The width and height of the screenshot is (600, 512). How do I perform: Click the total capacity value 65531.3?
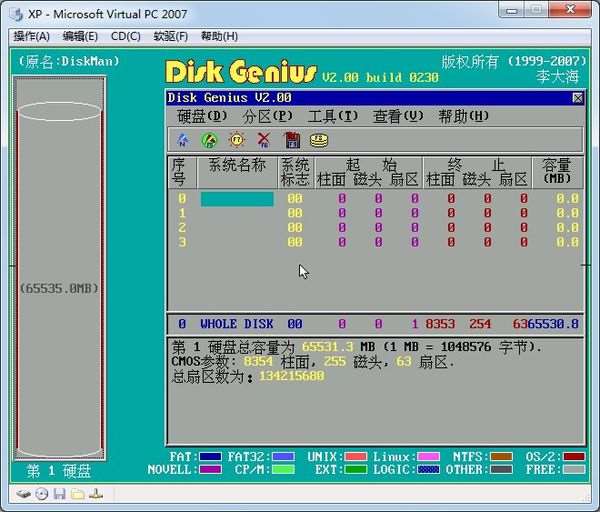[x=328, y=347]
